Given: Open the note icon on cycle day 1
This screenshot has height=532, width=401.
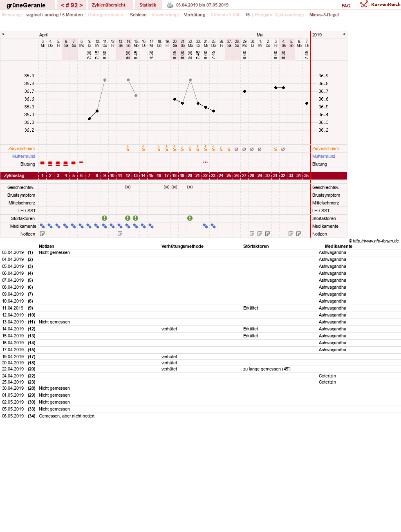Looking at the screenshot, I should pos(43,234).
